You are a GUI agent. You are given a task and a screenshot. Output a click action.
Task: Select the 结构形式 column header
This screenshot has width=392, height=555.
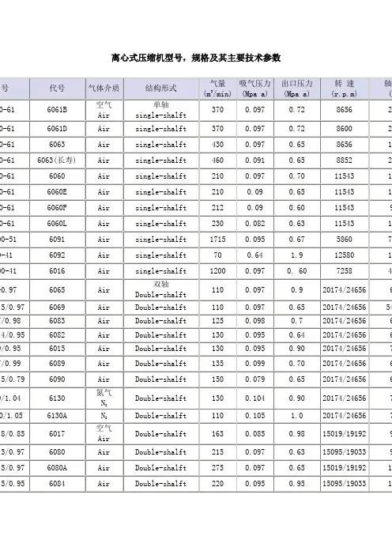161,89
